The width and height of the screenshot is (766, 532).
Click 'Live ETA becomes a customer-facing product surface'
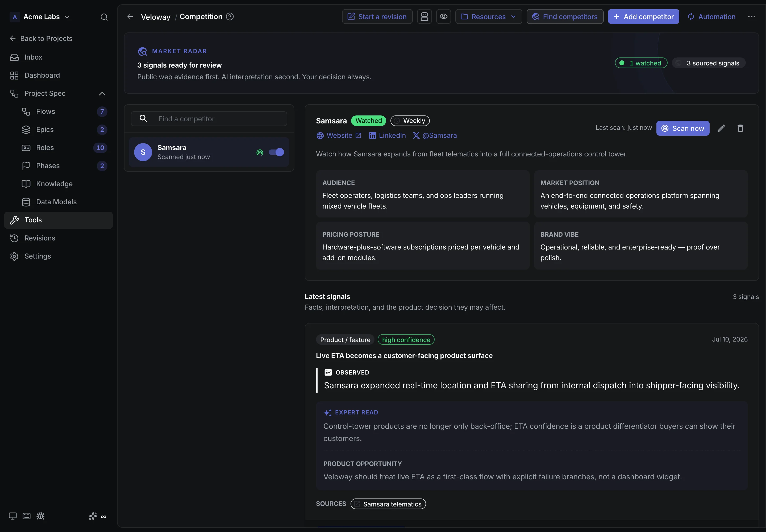(404, 356)
